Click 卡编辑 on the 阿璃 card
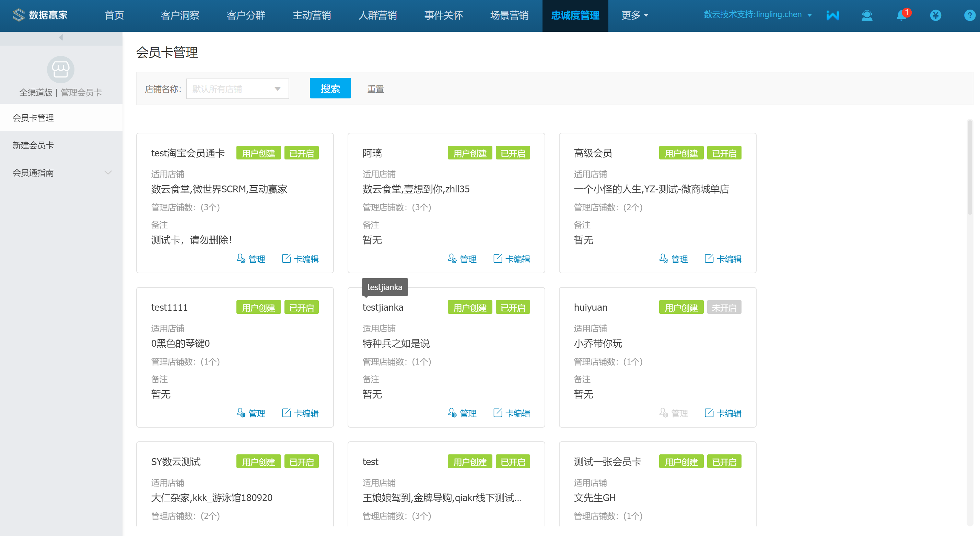 click(512, 259)
